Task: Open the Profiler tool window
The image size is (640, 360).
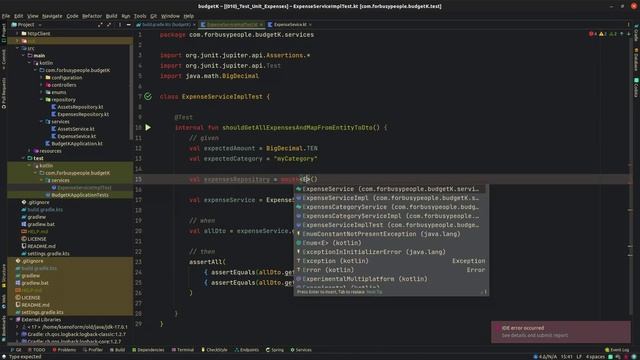Action: pyautogui.click(x=93, y=350)
